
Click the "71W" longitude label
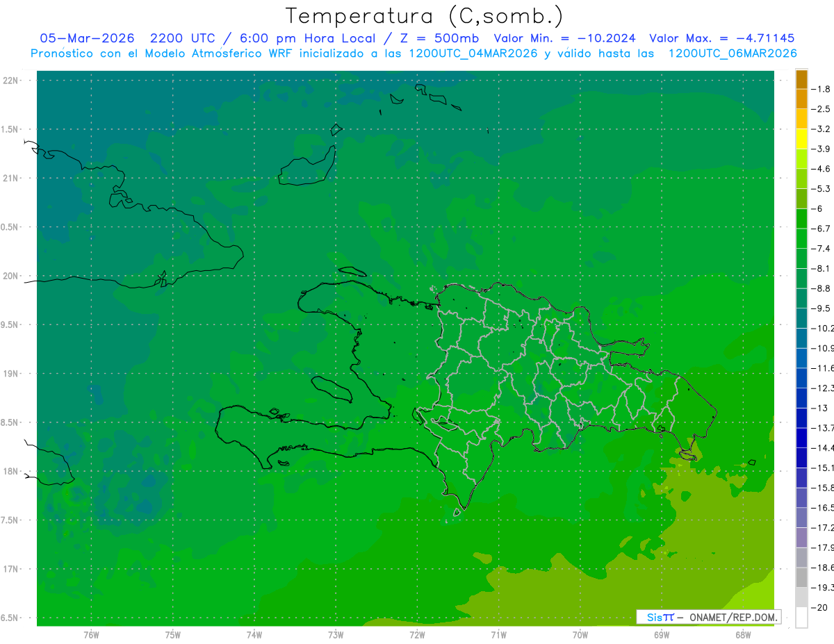click(x=498, y=634)
